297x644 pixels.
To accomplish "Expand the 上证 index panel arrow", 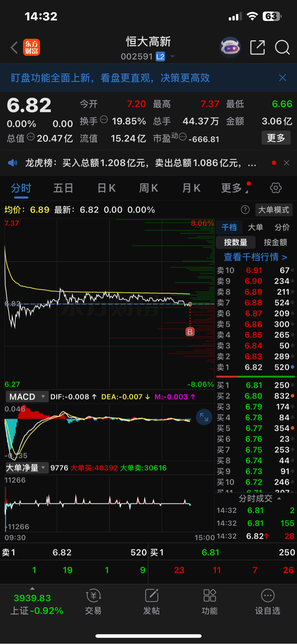I will [32, 588].
